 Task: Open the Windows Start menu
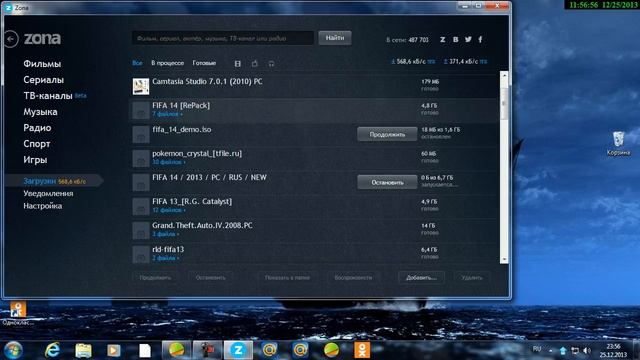click(x=13, y=350)
